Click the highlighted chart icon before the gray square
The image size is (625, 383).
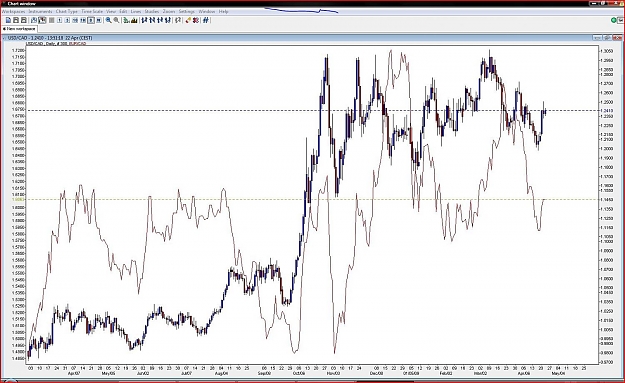42,20
